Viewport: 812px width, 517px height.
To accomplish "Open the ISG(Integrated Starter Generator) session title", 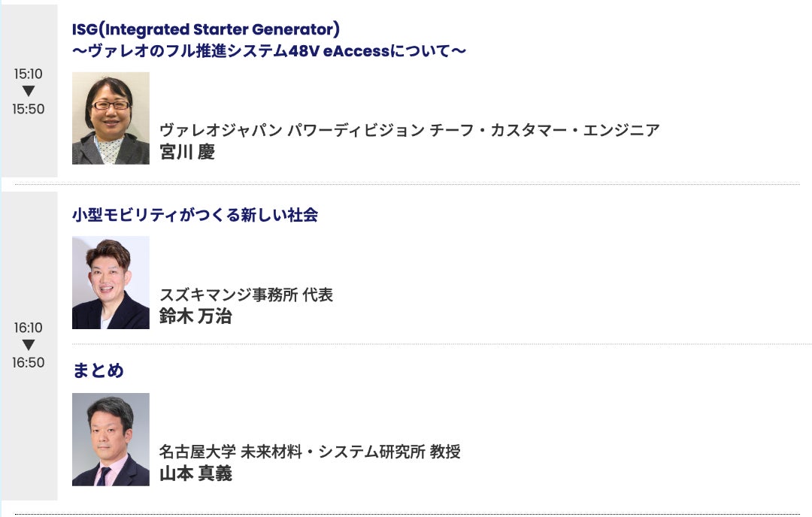I will [206, 29].
